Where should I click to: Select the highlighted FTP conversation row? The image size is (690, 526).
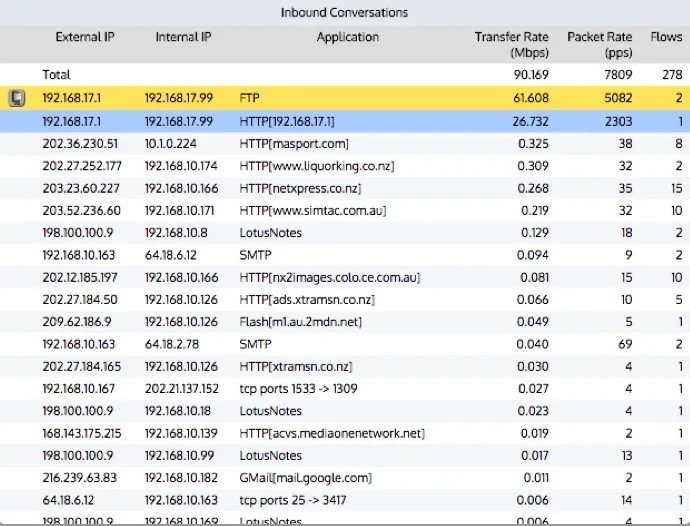[345, 98]
